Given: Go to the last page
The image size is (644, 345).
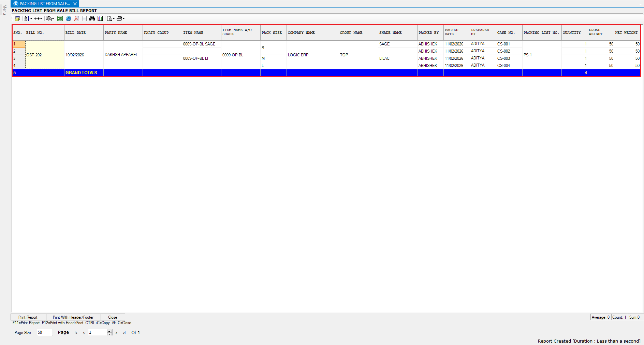Looking at the screenshot, I should pyautogui.click(x=124, y=333).
